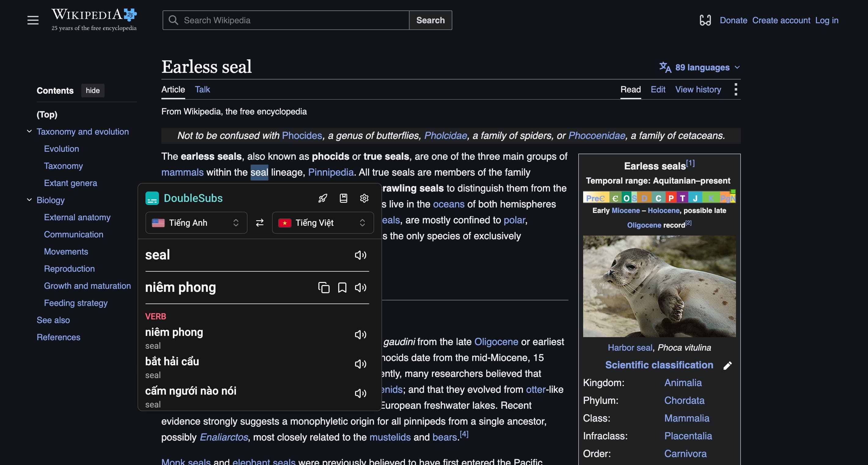The image size is (868, 465).
Task: Swap the source and target languages
Action: pyautogui.click(x=259, y=223)
